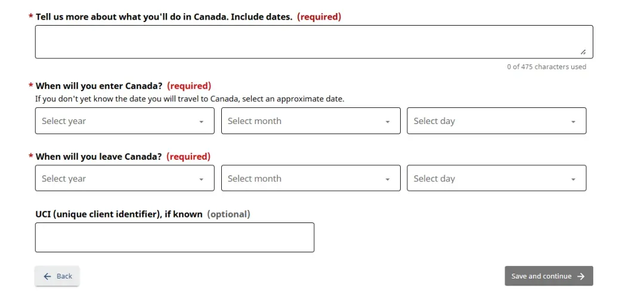Open the leave Canada month dropdown
The image size is (644, 300).
pos(310,178)
